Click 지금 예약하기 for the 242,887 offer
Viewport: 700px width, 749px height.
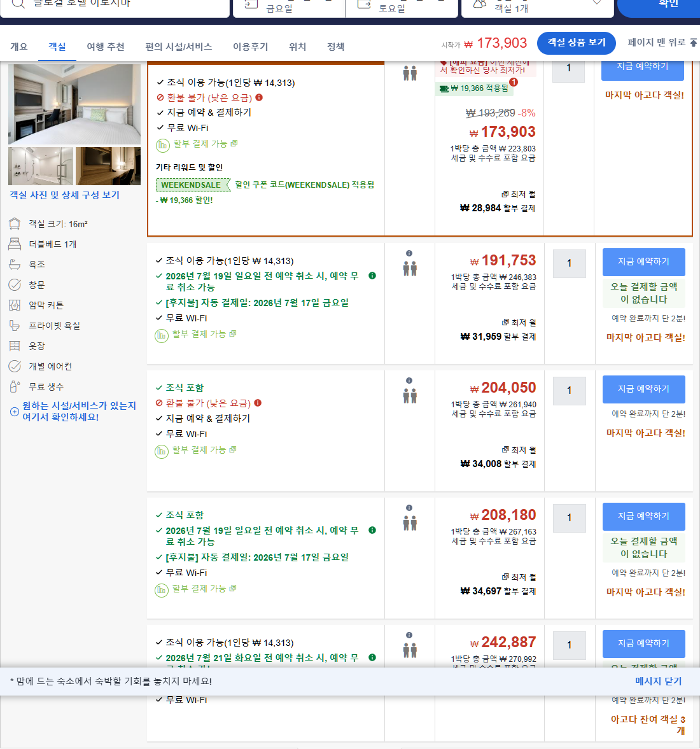[643, 643]
